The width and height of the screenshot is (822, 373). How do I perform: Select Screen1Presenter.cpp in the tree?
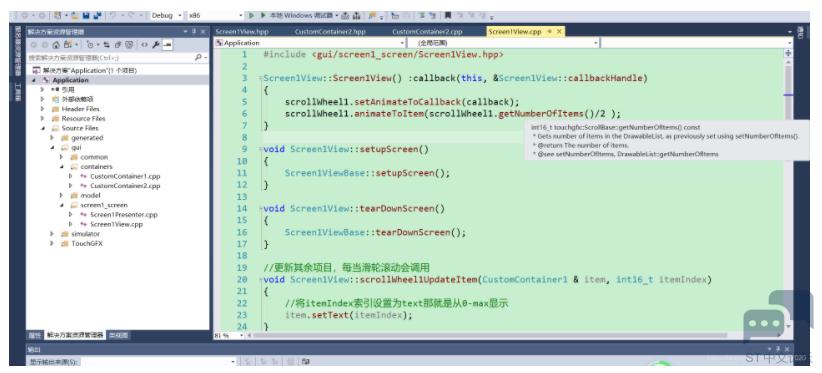[x=124, y=214]
